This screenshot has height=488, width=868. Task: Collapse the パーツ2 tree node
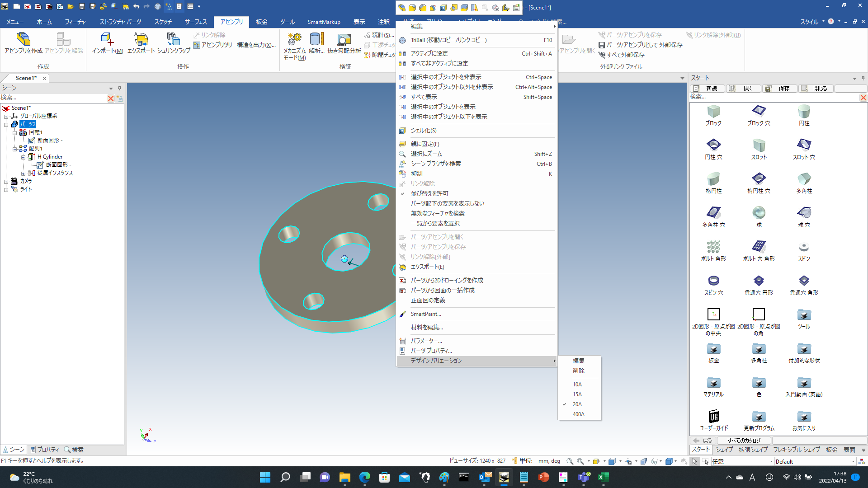[x=6, y=124]
